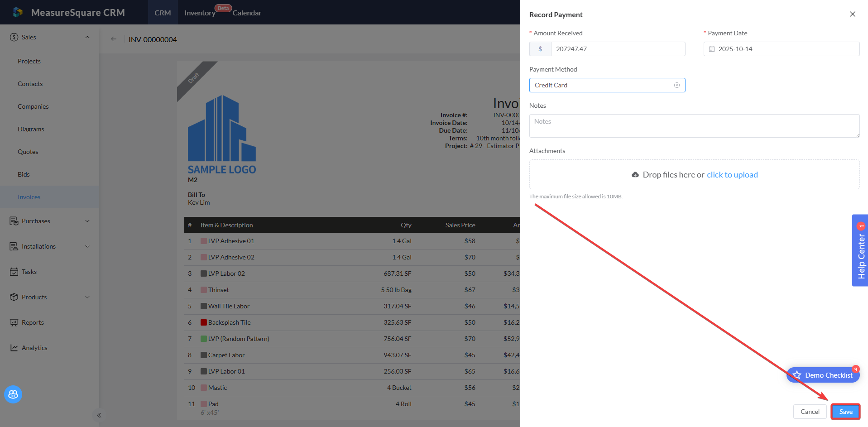Click the 'Thinset' item row text
Image resolution: width=868 pixels, height=427 pixels.
(219, 290)
